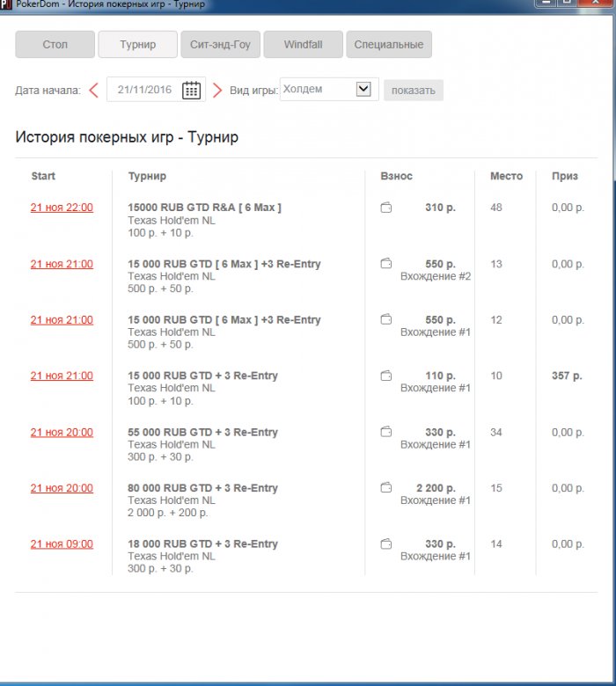Open the 21 ноя 22:00 tournament link
Screen dimensions: 616x686
pyautogui.click(x=62, y=208)
